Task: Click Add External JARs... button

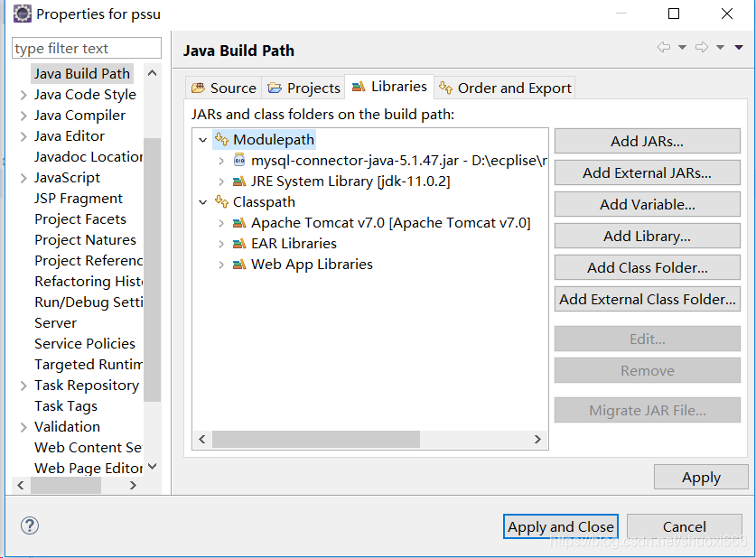Action: pos(647,172)
